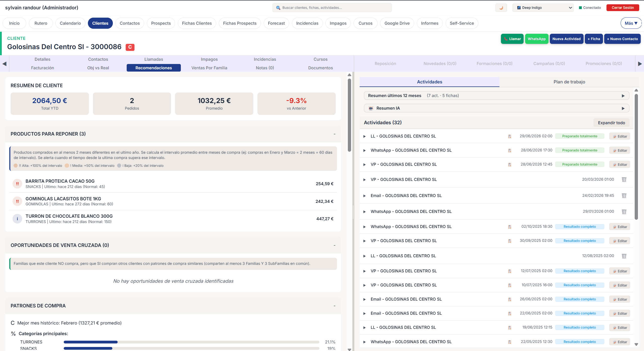Click the red C badge beside the client name
Viewport: 644px width, 351px height.
pyautogui.click(x=130, y=47)
